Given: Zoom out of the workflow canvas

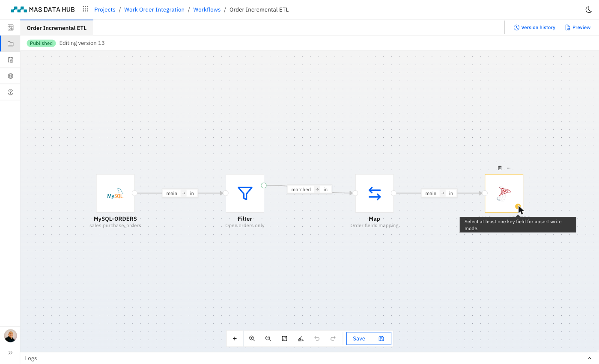Looking at the screenshot, I should tap(268, 339).
